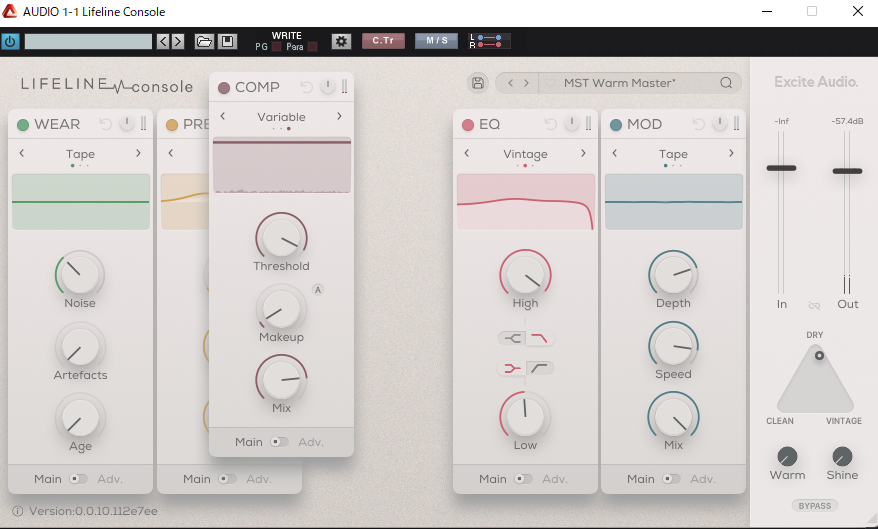Image resolution: width=878 pixels, height=529 pixels.
Task: Go to next Lifeline preset arrow
Action: point(526,83)
